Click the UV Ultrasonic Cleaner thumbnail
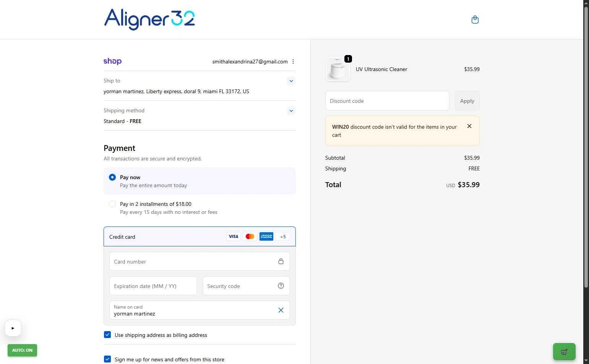This screenshot has width=589, height=364. (x=338, y=69)
